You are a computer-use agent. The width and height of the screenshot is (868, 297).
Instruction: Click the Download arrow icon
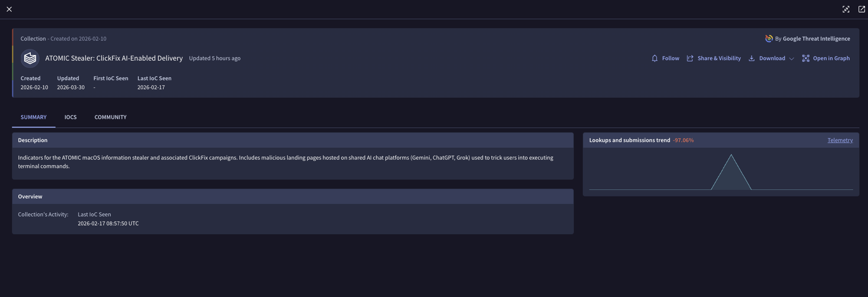click(x=752, y=58)
